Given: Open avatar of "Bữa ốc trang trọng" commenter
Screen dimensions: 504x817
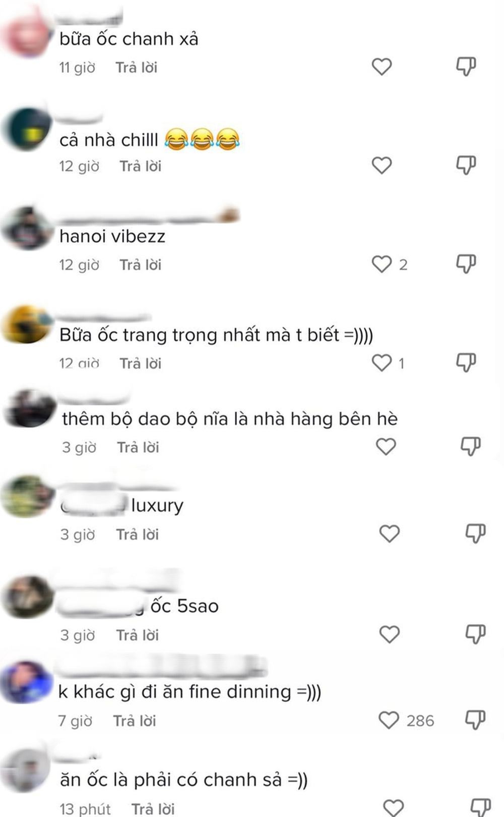Looking at the screenshot, I should tap(28, 324).
